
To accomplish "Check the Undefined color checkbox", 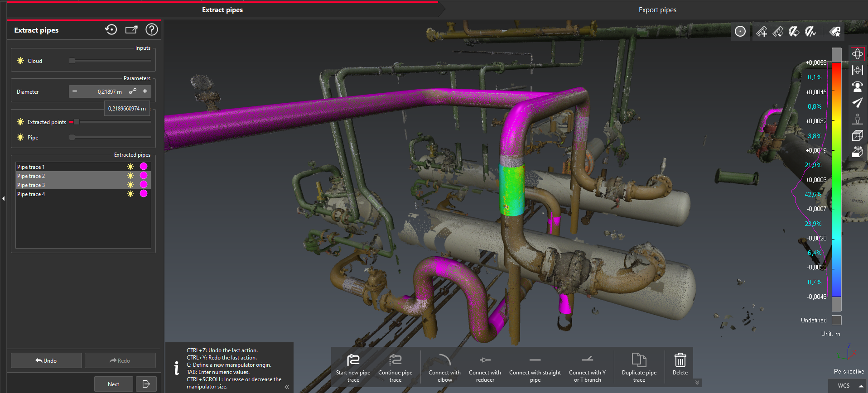I will click(837, 320).
